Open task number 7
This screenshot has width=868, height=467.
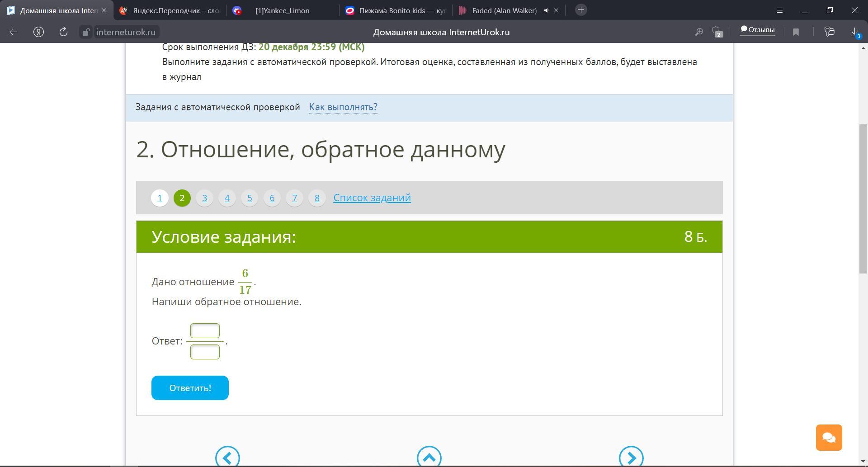[x=294, y=198]
